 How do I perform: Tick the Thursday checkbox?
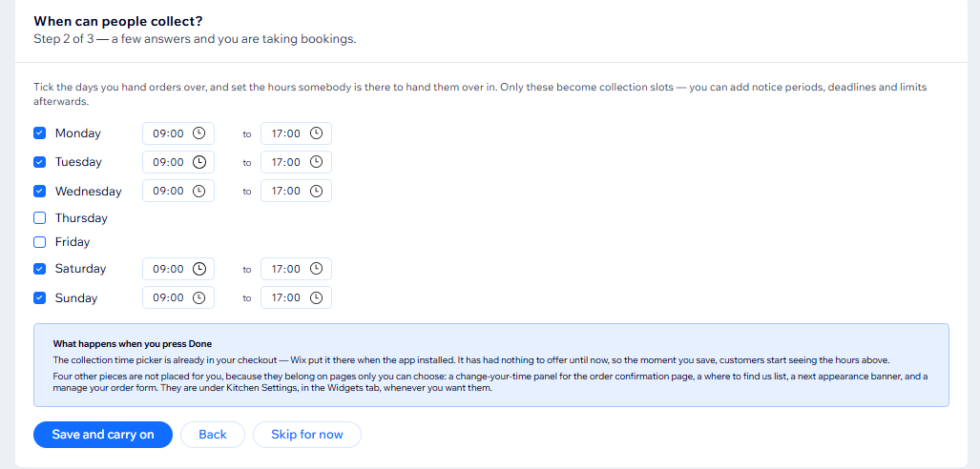[39, 218]
